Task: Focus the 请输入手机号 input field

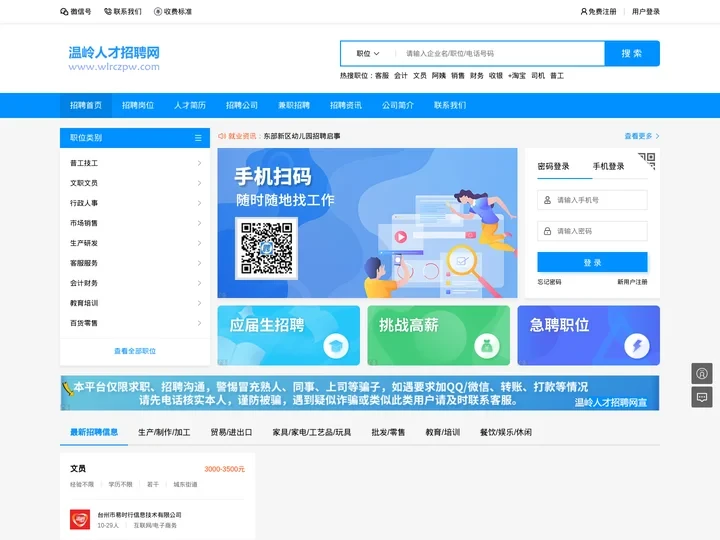Action: click(592, 200)
